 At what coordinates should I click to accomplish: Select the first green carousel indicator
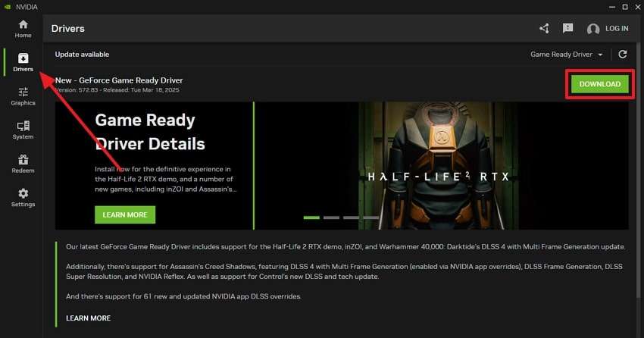tap(311, 218)
